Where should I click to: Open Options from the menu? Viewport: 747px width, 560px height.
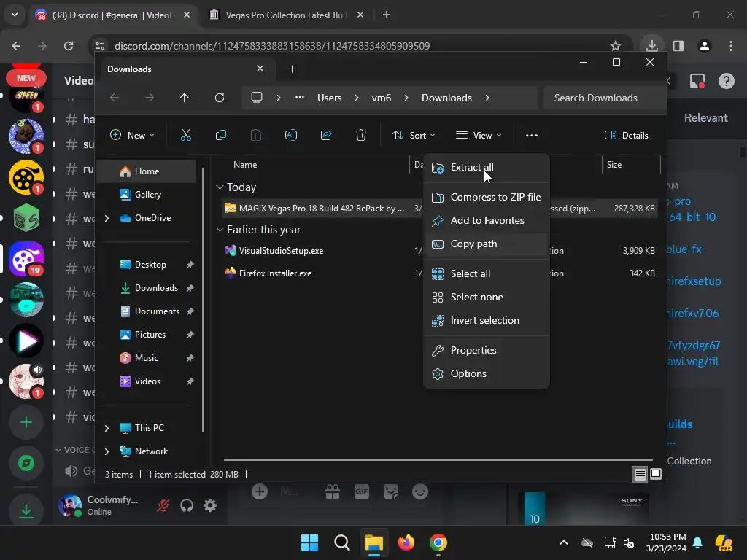(486, 374)
